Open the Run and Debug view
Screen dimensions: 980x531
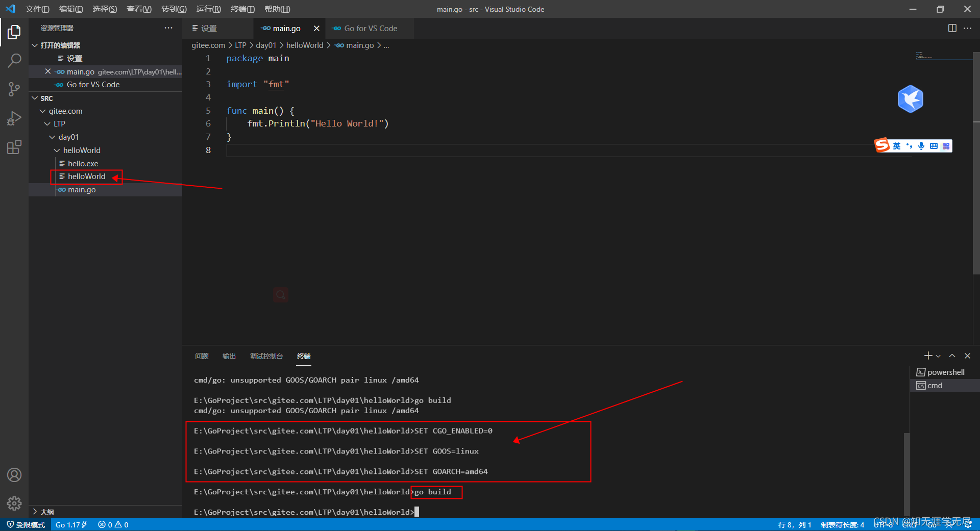coord(14,118)
